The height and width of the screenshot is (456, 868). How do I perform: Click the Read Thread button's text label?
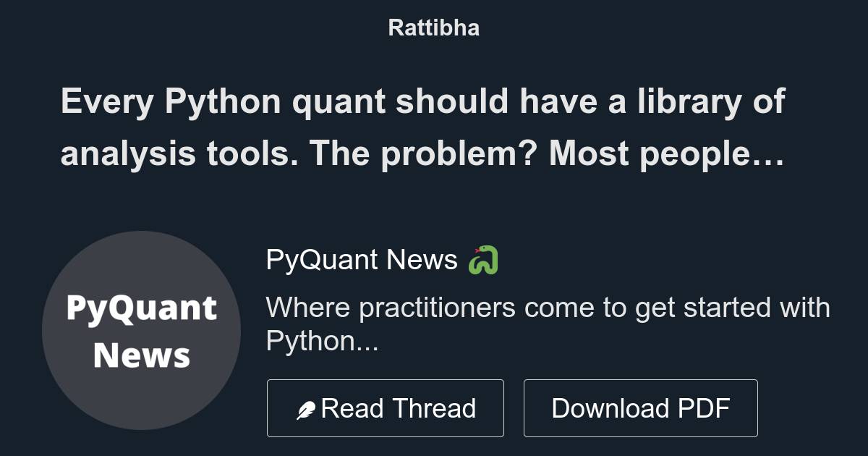pos(399,408)
